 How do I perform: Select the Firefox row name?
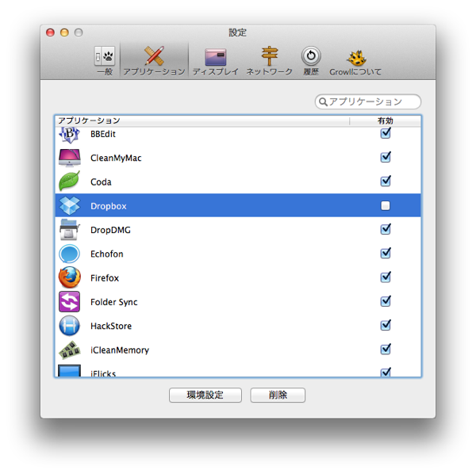(x=105, y=277)
